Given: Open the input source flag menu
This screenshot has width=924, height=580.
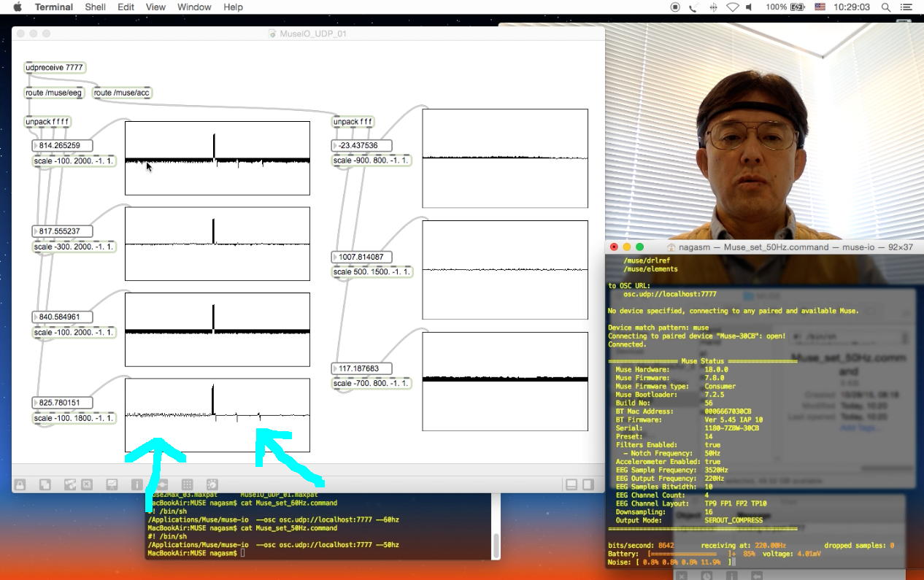Looking at the screenshot, I should [820, 7].
